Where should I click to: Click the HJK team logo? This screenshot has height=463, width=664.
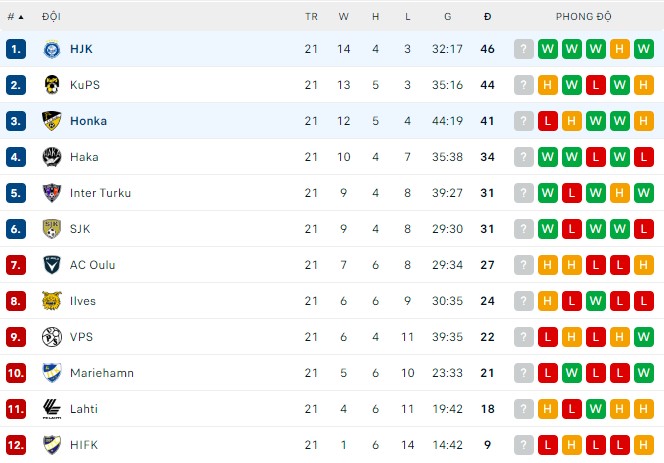51,49
